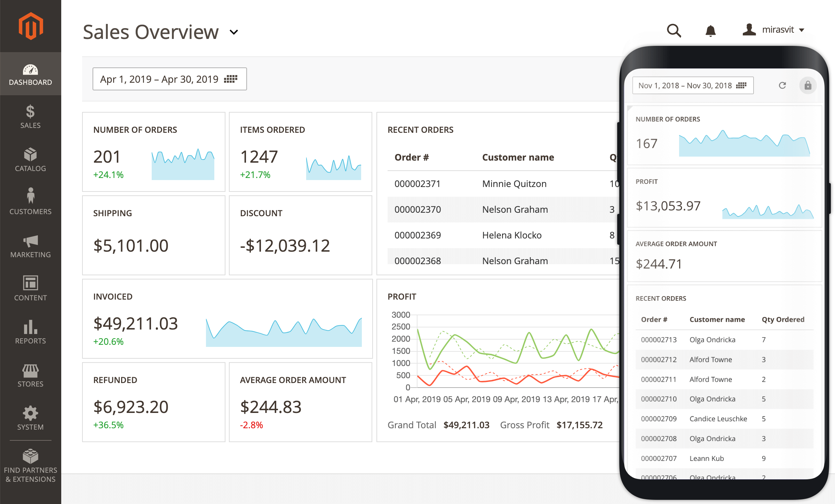Click the Gross Profit $17,155.72 figure
Viewport: 835px width, 504px height.
(x=580, y=425)
